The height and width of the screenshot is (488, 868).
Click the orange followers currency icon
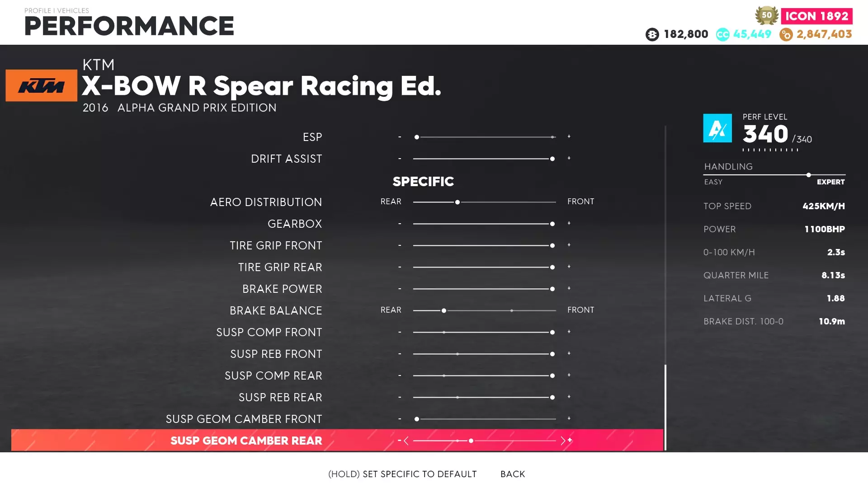(786, 34)
